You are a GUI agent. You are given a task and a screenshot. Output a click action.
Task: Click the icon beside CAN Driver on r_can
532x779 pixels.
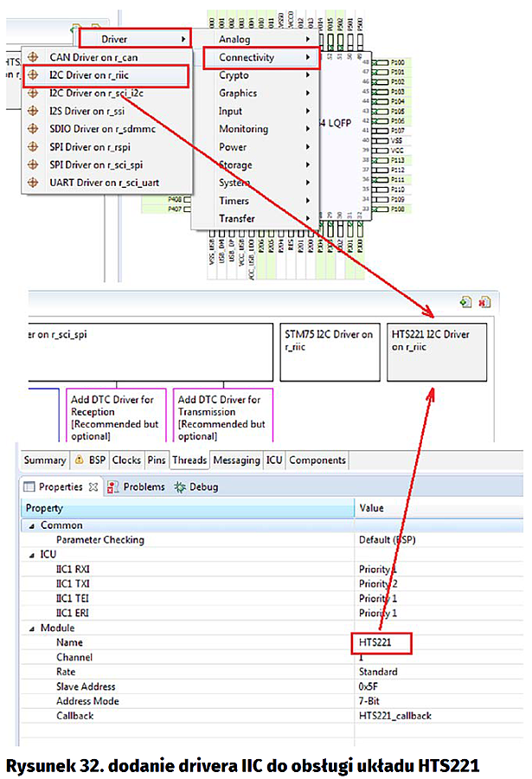pyautogui.click(x=34, y=57)
